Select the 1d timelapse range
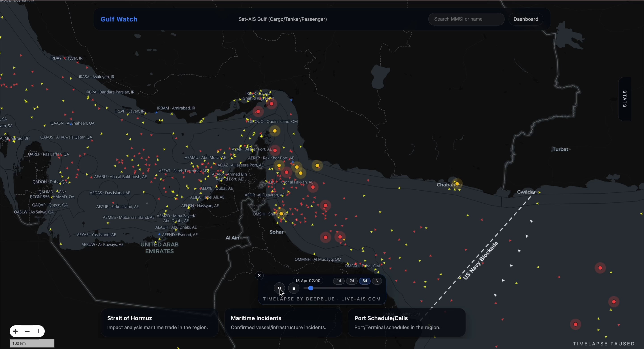The image size is (644, 349). click(339, 281)
